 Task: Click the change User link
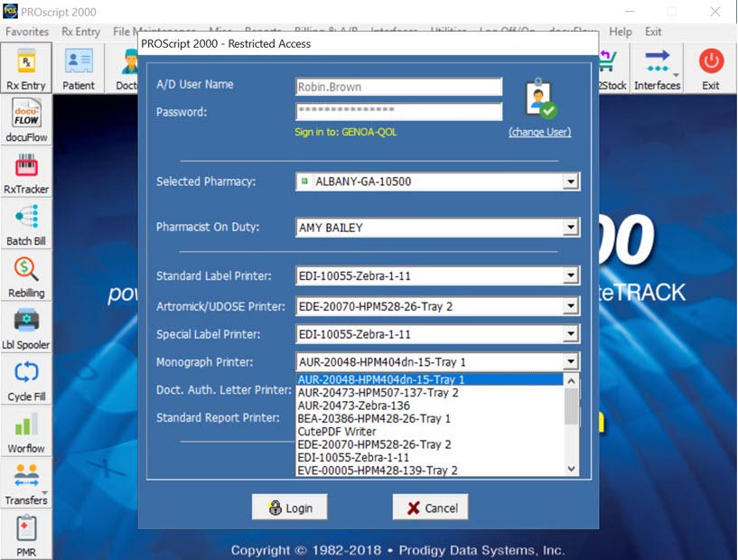click(539, 132)
